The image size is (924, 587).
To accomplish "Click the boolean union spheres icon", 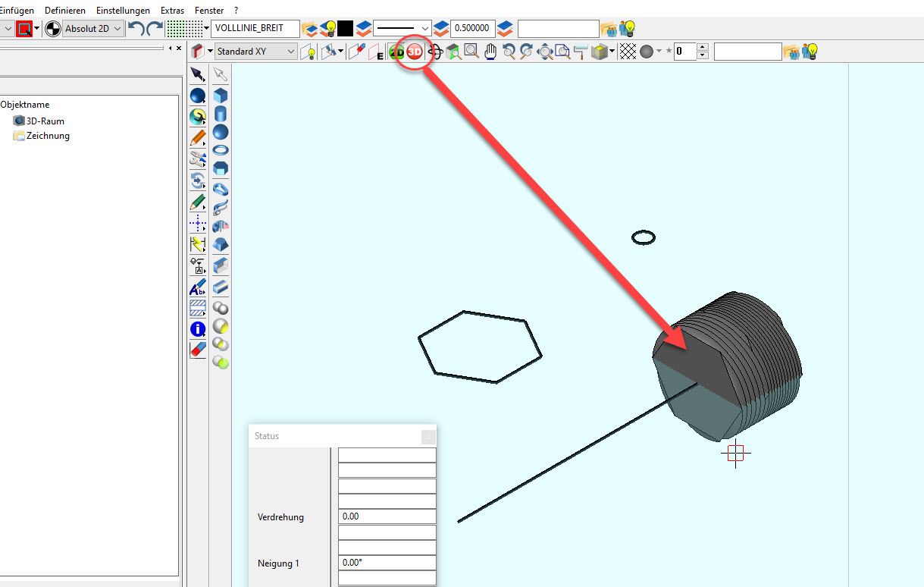I will tap(221, 308).
